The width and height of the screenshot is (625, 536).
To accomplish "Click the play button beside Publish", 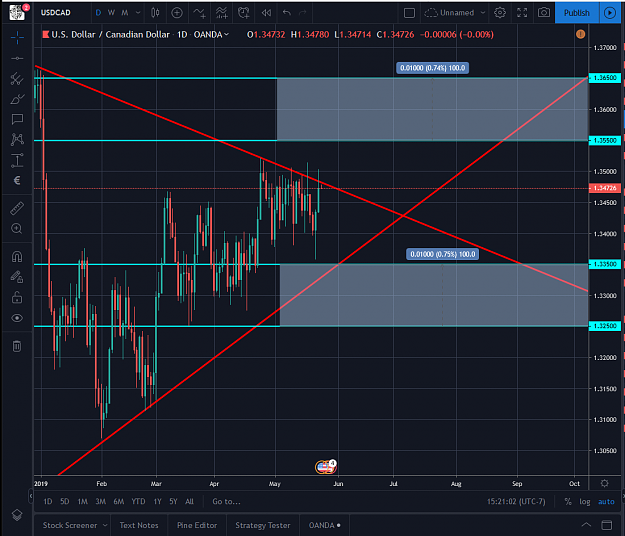I will point(610,13).
